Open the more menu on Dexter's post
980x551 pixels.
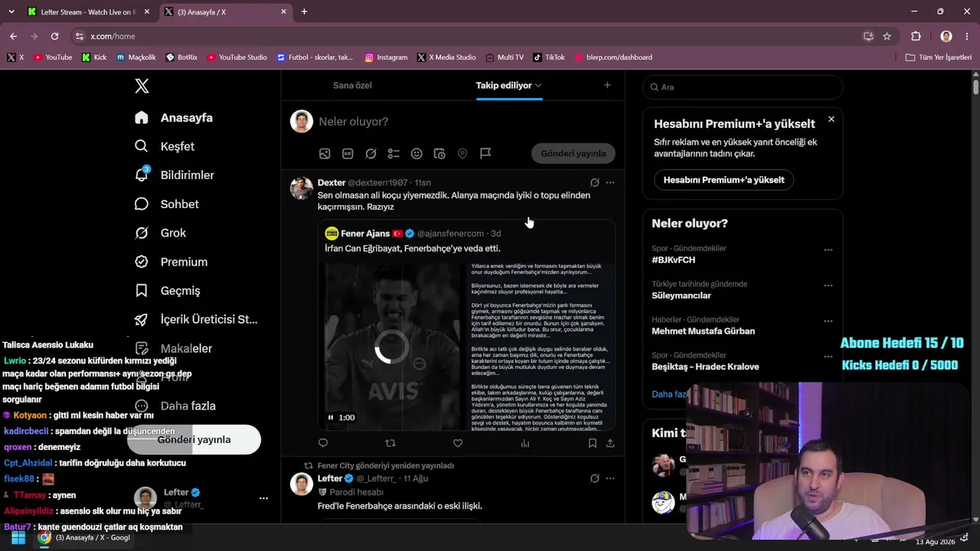610,183
